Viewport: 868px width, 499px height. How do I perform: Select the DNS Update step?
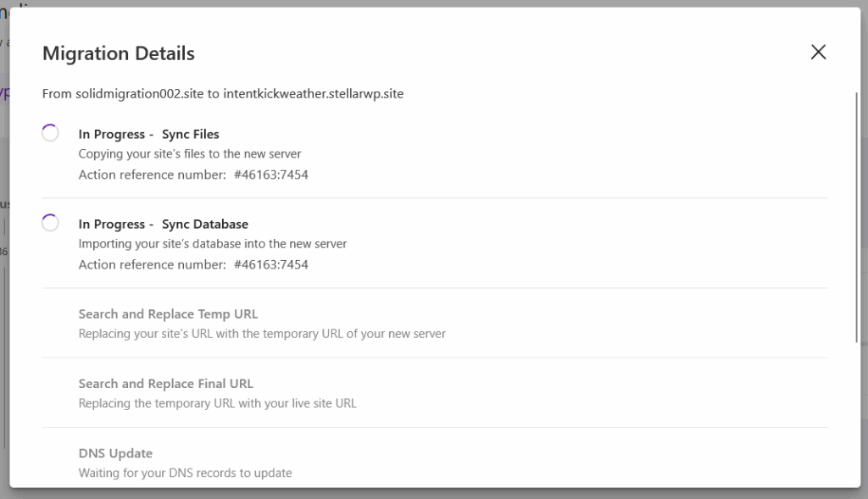tap(115, 452)
